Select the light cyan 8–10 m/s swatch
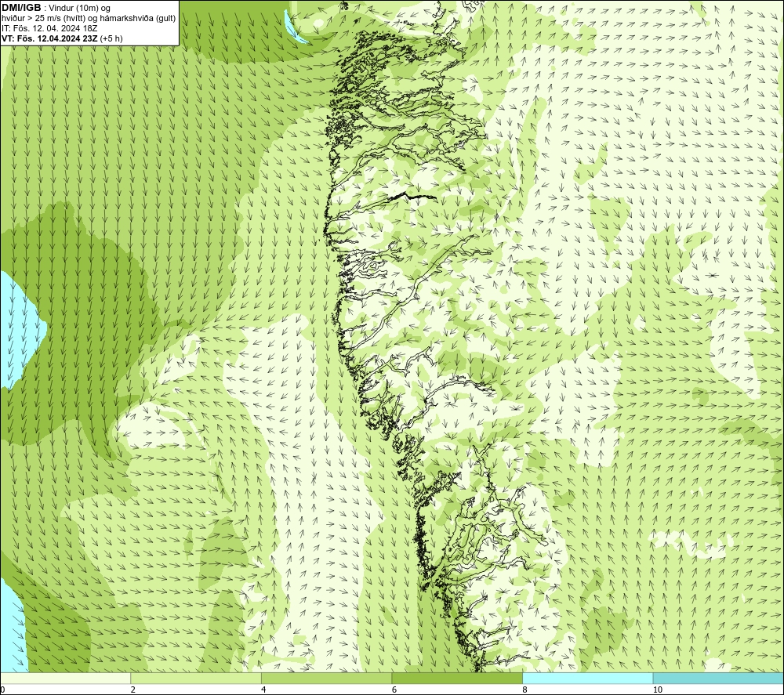784x695 pixels. click(x=587, y=678)
